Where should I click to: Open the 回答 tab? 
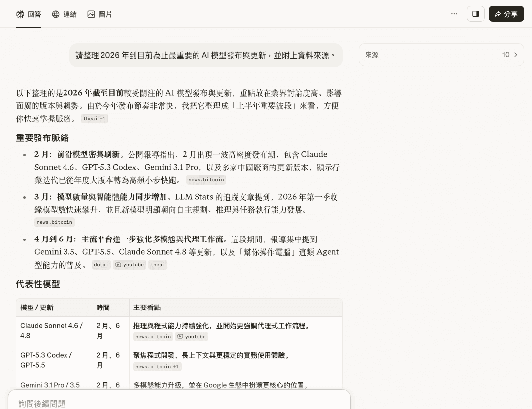coord(29,14)
